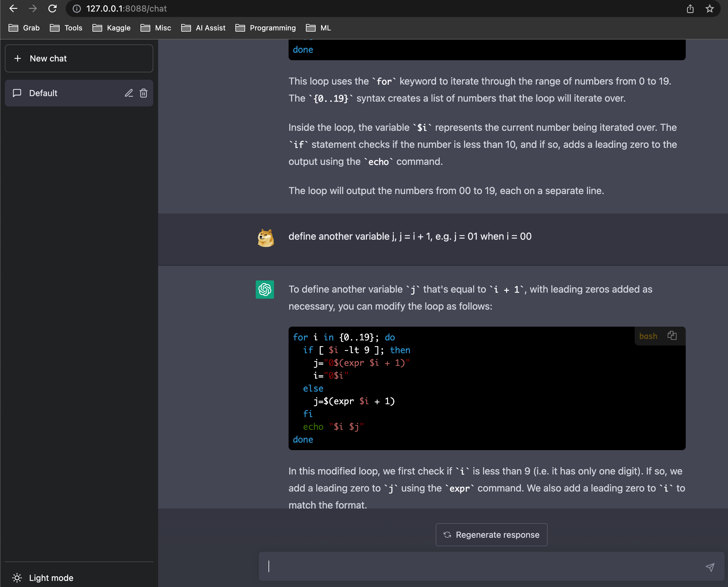Click the send message paper plane icon
This screenshot has height=587, width=728.
(x=710, y=567)
